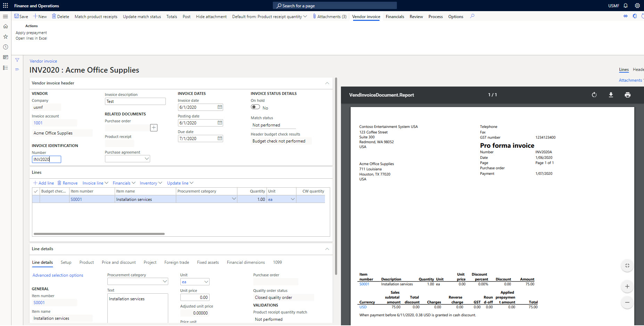This screenshot has height=326, width=644.
Task: Collapse the Vendor invoice header section
Action: coord(327,83)
